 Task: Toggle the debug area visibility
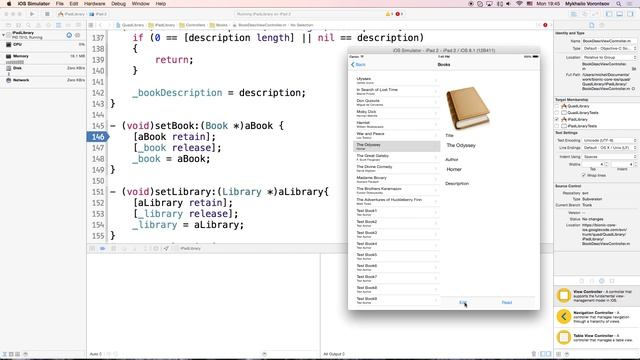tap(620, 14)
